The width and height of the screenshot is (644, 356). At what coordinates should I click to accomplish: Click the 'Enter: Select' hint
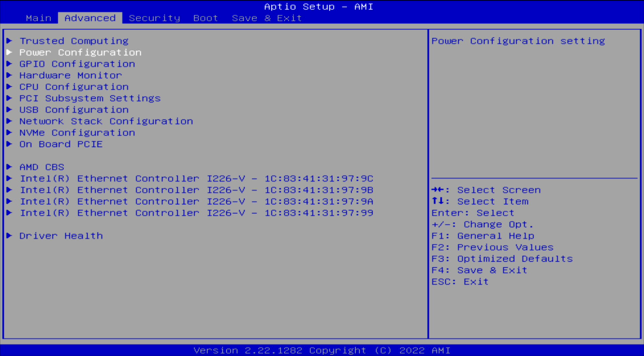pos(473,213)
